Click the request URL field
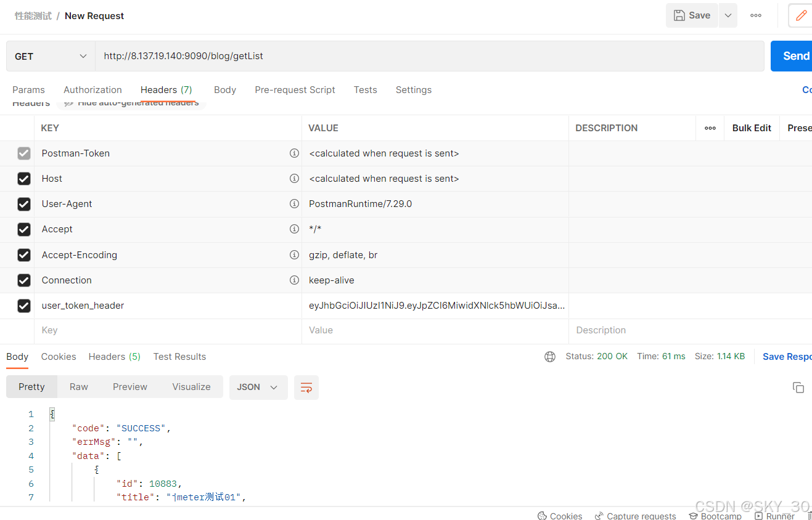This screenshot has width=812, height=520. [430, 56]
